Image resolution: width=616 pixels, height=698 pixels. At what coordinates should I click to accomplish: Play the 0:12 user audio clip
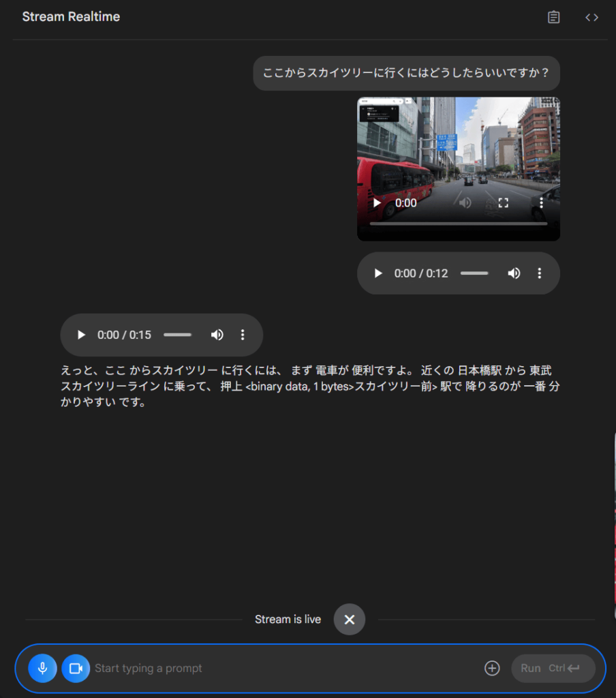pos(378,273)
